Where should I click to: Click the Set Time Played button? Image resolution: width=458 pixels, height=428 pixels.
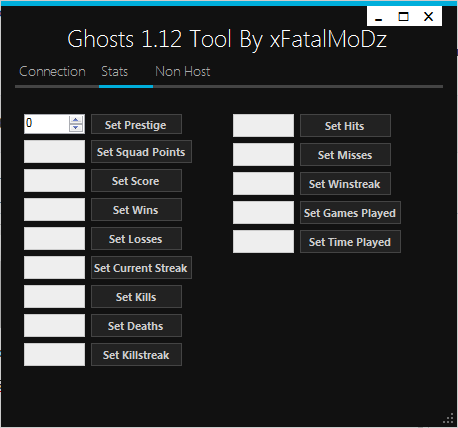coord(350,242)
